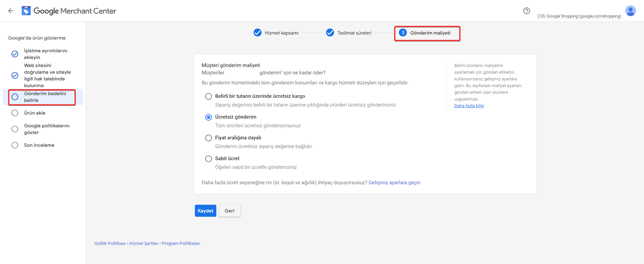Image resolution: width=644 pixels, height=264 pixels.
Task: Click the Müşteri gönderim maliyeti heading
Action: coord(231,65)
